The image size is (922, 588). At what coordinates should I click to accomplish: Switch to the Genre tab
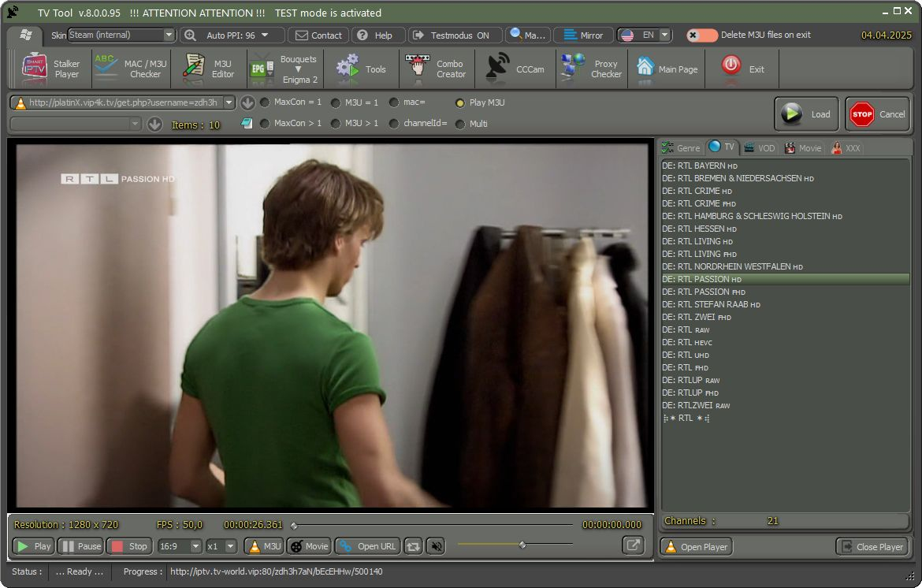(x=681, y=148)
